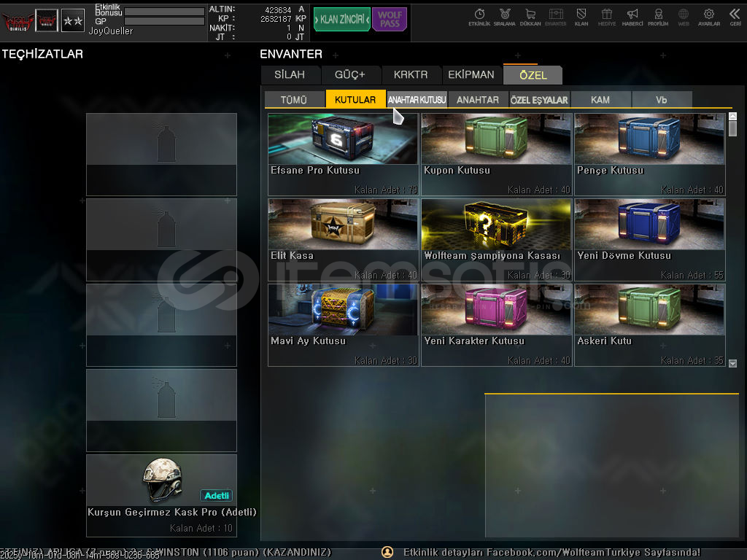Open the WOLF PASS button
This screenshot has width=747, height=560.
(x=390, y=20)
